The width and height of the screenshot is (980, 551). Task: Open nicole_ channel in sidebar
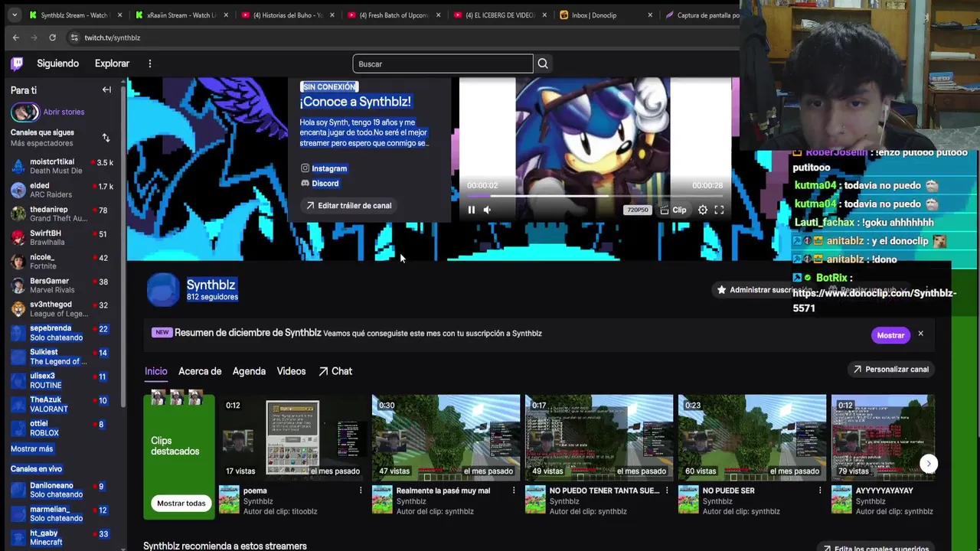coord(63,261)
